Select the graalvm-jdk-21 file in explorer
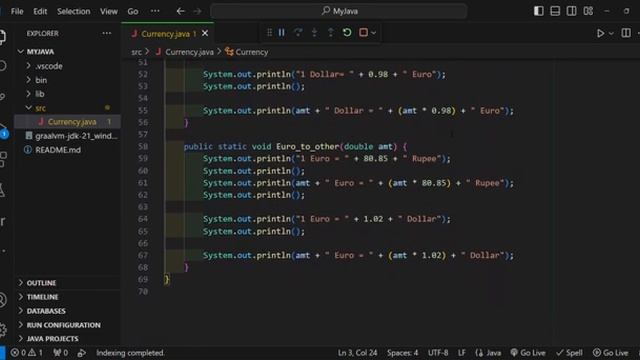This screenshot has height=360, width=640. pos(76,136)
